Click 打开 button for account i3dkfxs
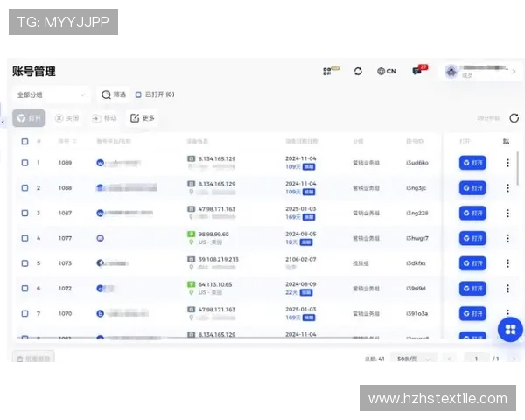Viewport: 525px width, 420px height. [x=472, y=263]
